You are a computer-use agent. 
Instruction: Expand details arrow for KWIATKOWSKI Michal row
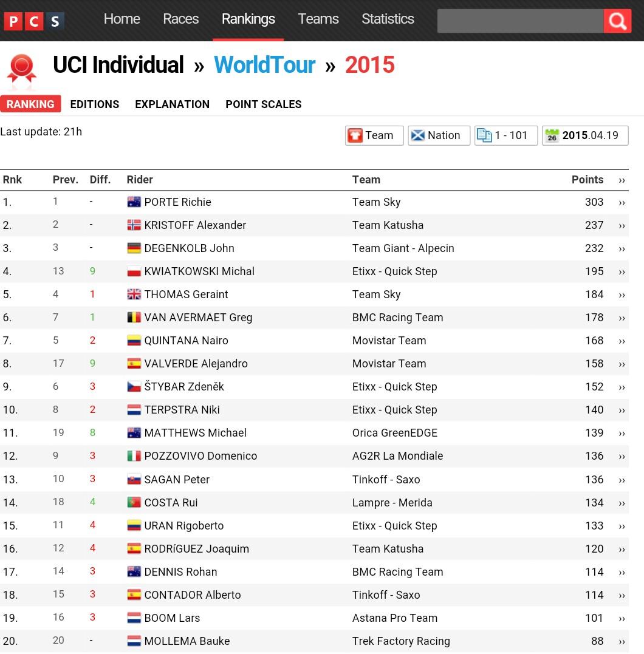622,272
